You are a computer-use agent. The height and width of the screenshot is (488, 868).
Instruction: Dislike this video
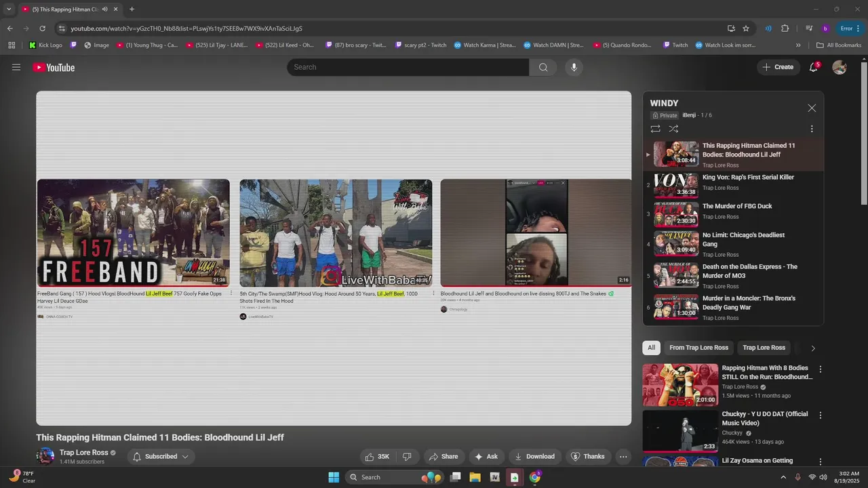tap(407, 456)
